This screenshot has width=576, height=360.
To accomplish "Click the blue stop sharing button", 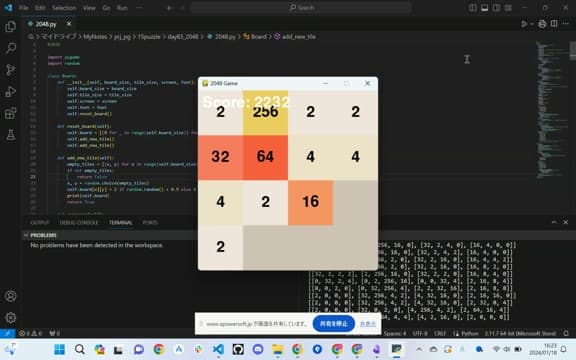I will tap(334, 324).
